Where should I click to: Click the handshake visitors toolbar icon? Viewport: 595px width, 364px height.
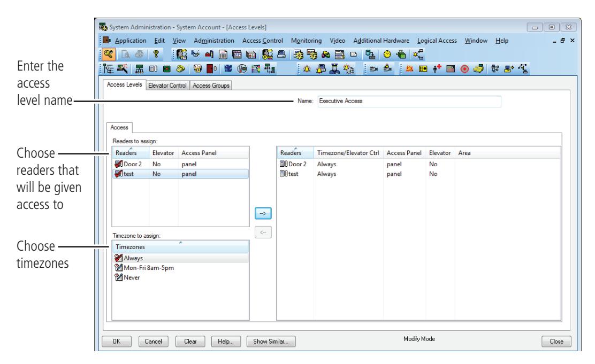tap(195, 54)
